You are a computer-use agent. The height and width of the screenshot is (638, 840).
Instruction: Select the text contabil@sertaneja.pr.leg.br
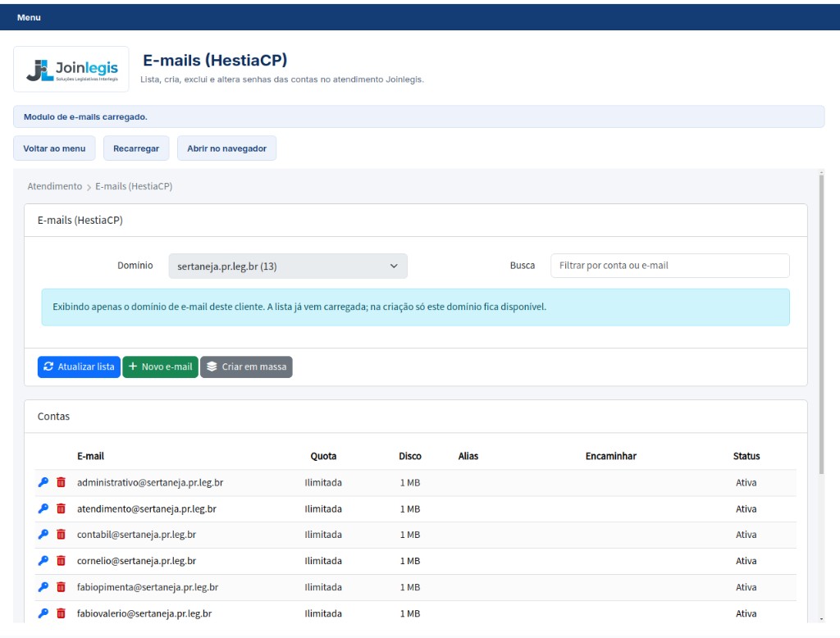(x=137, y=535)
